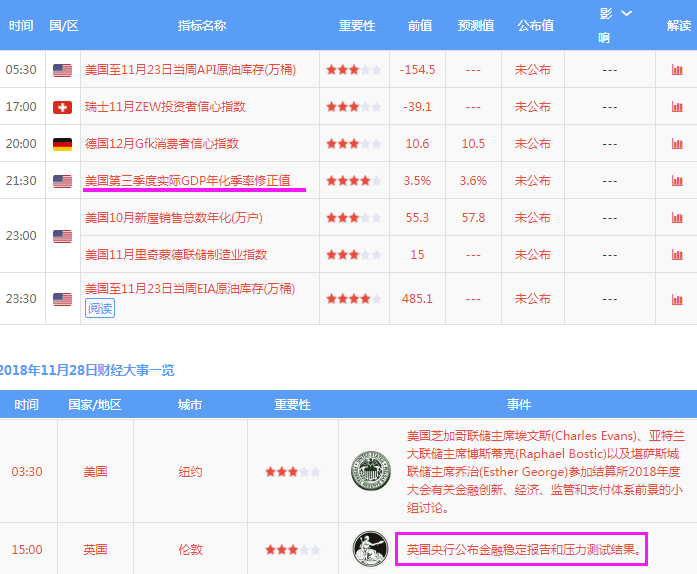
Task: Click chart icon for 美国GDP年化季率修正值 row
Action: [x=677, y=181]
